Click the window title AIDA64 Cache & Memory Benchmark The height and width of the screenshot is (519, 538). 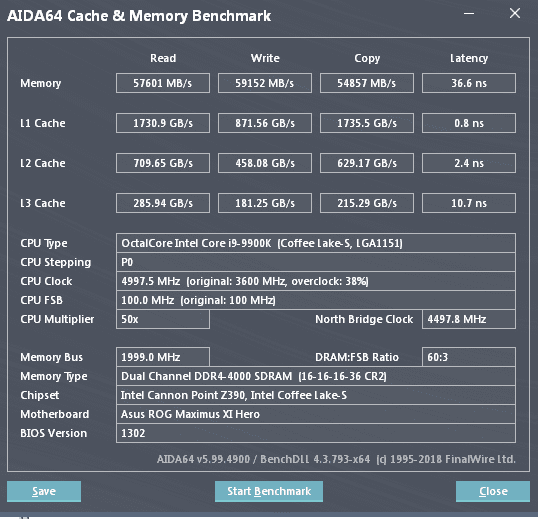pyautogui.click(x=139, y=16)
